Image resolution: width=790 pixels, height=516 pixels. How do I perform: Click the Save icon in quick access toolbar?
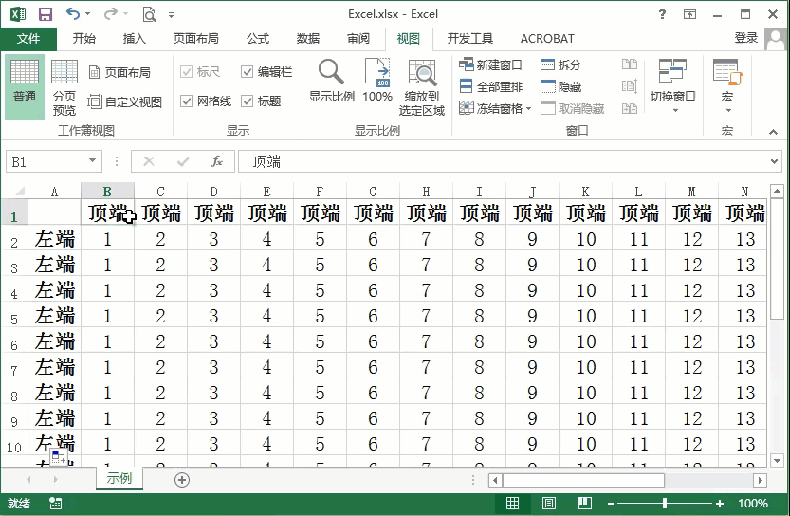click(45, 14)
